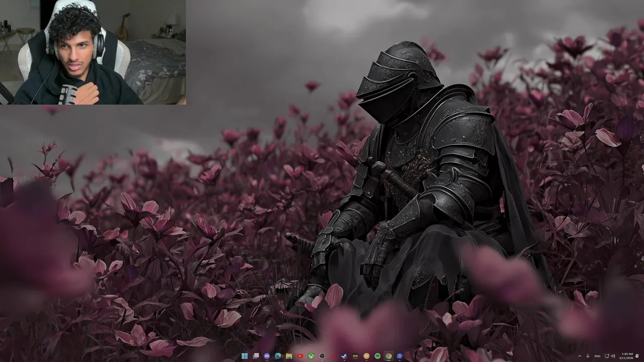Open network settings tray icon
The width and height of the screenshot is (644, 362).
click(607, 356)
